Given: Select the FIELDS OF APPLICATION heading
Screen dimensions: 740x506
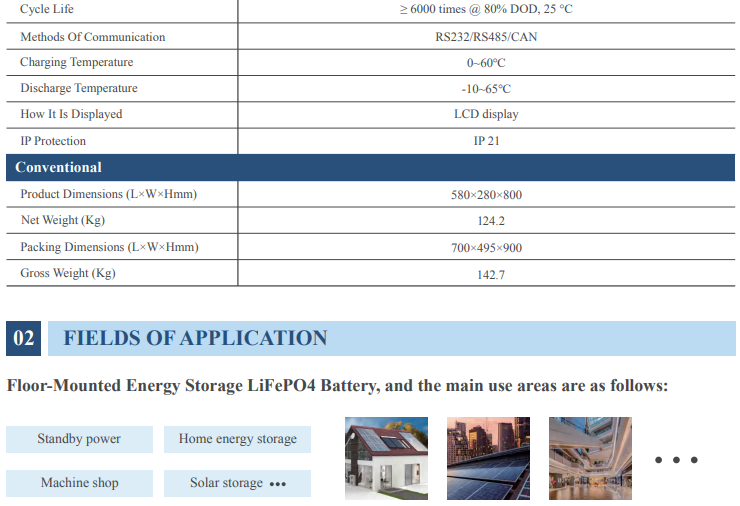Looking at the screenshot, I should (195, 338).
